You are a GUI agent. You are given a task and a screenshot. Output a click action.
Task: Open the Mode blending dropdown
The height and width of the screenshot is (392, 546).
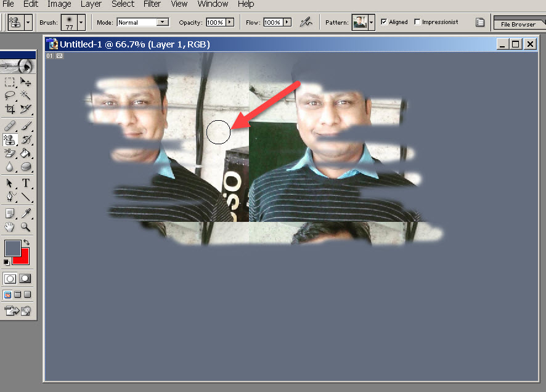(x=163, y=22)
